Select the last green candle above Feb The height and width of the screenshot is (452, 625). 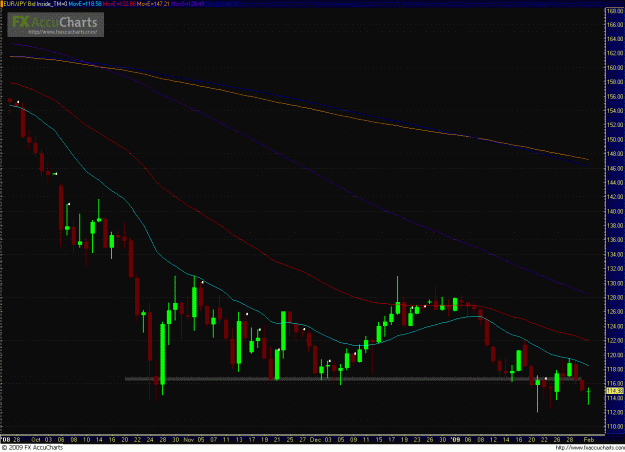pos(588,396)
